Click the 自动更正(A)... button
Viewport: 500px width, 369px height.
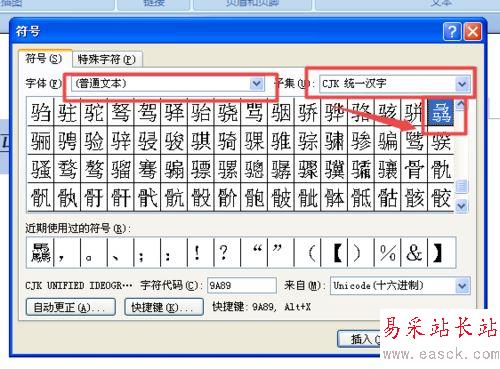[71, 307]
